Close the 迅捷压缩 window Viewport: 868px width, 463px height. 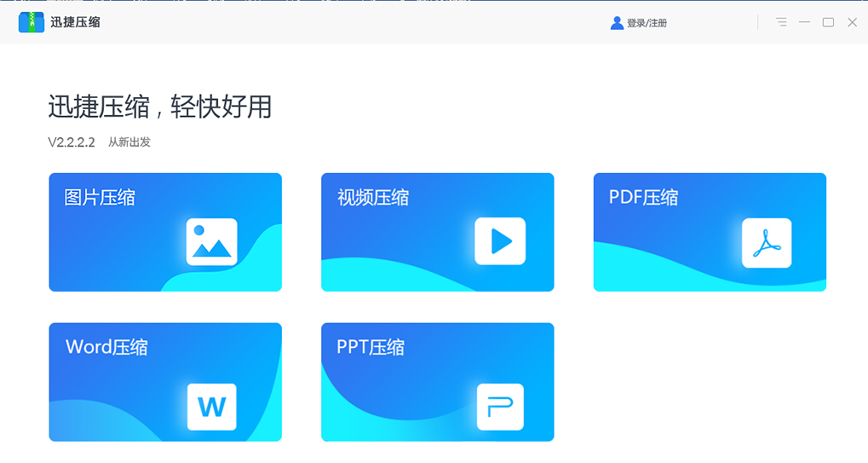[x=853, y=22]
